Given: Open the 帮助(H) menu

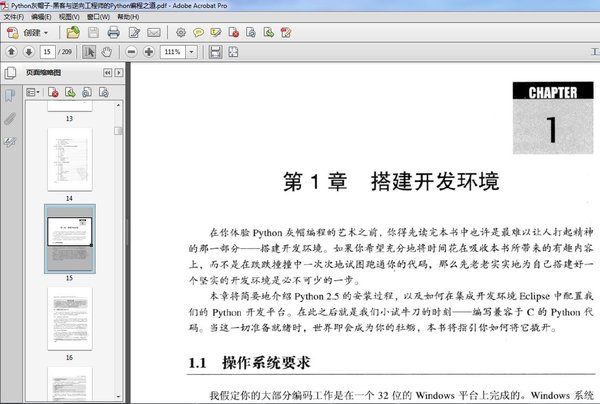Looking at the screenshot, I should coord(128,17).
